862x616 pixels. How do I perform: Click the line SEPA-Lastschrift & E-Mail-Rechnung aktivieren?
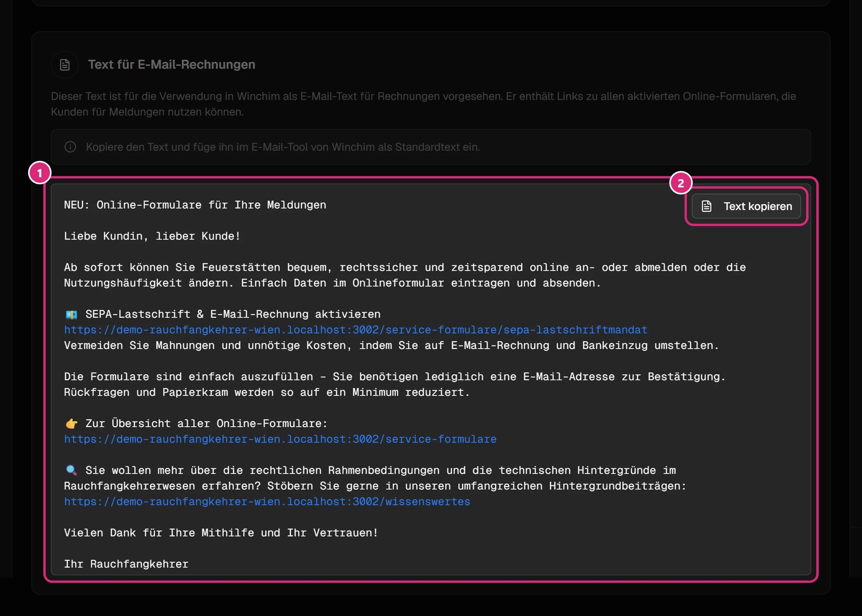233,314
